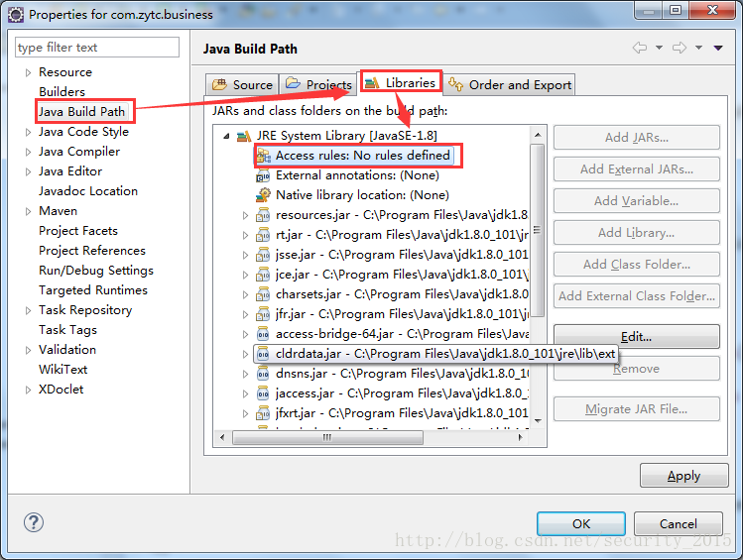Click the charsets.jar icon
743x560 pixels.
(263, 294)
